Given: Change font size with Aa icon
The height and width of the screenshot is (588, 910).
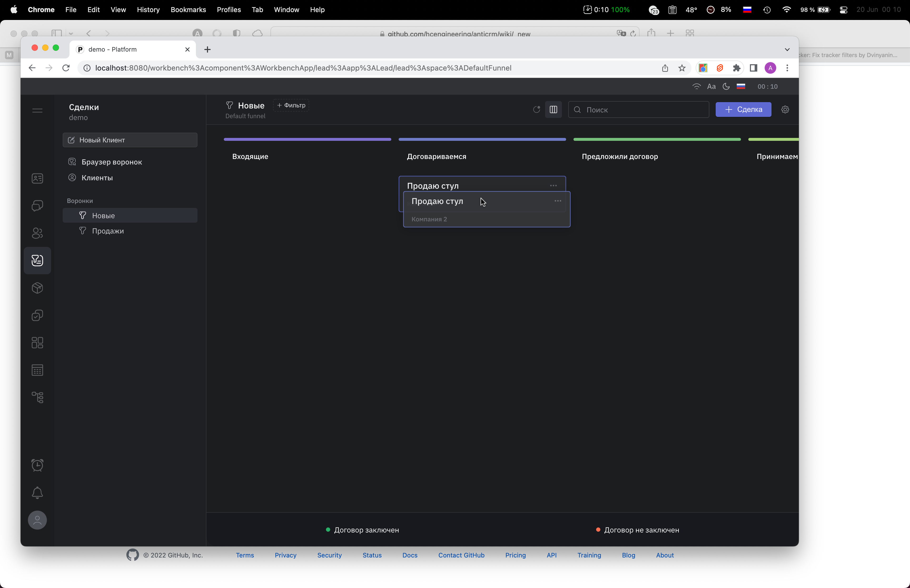Looking at the screenshot, I should coord(711,86).
